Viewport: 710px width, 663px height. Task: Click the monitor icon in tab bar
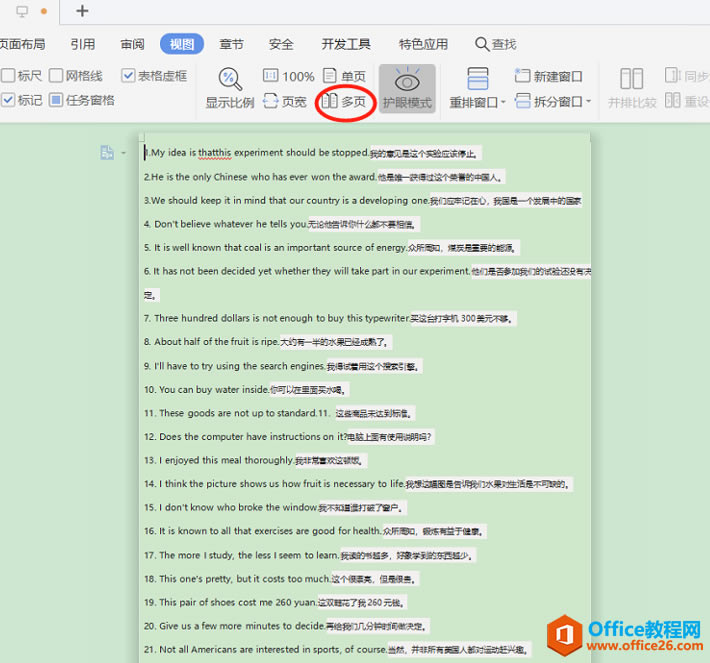pos(22,11)
